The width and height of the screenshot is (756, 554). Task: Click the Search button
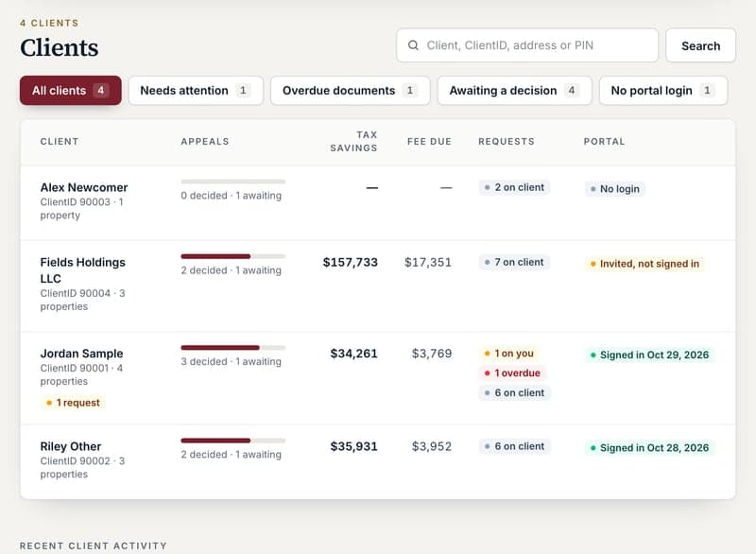(700, 45)
